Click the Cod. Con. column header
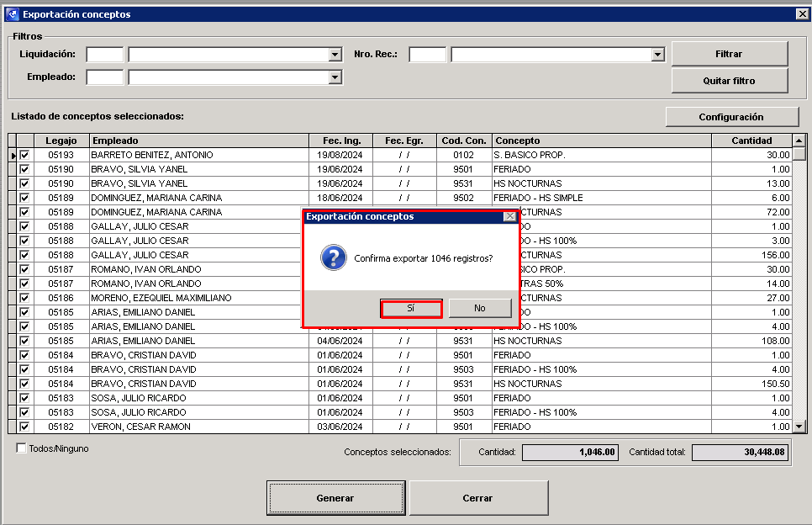 pyautogui.click(x=464, y=141)
